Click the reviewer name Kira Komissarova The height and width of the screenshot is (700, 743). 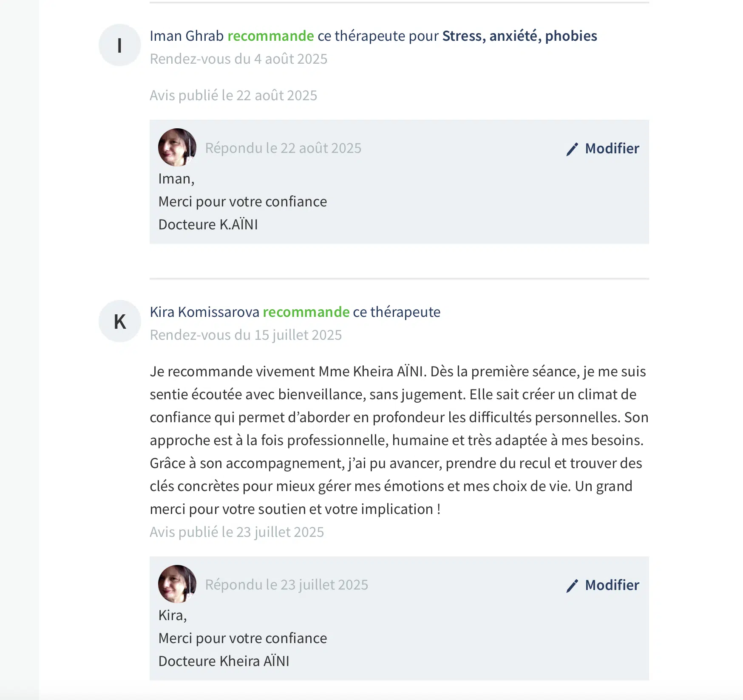(x=204, y=312)
